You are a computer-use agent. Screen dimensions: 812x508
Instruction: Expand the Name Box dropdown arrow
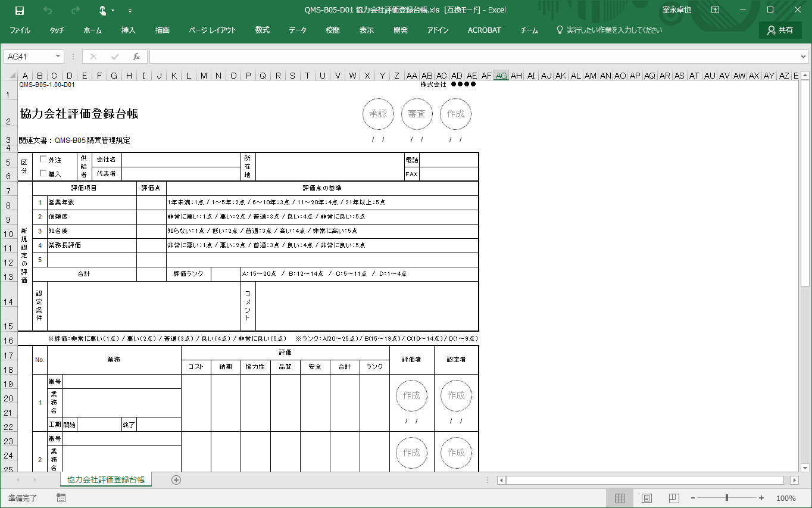(58, 57)
